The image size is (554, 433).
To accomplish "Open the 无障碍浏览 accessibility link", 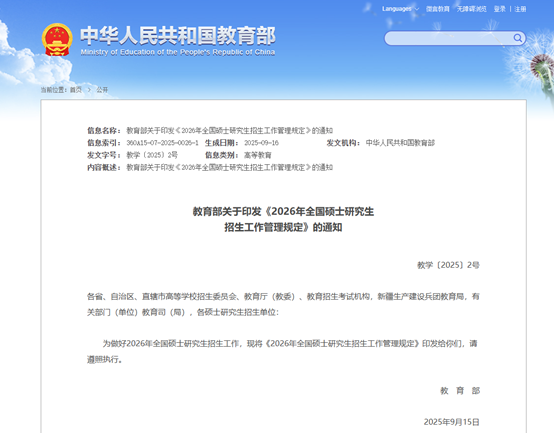I will (472, 9).
